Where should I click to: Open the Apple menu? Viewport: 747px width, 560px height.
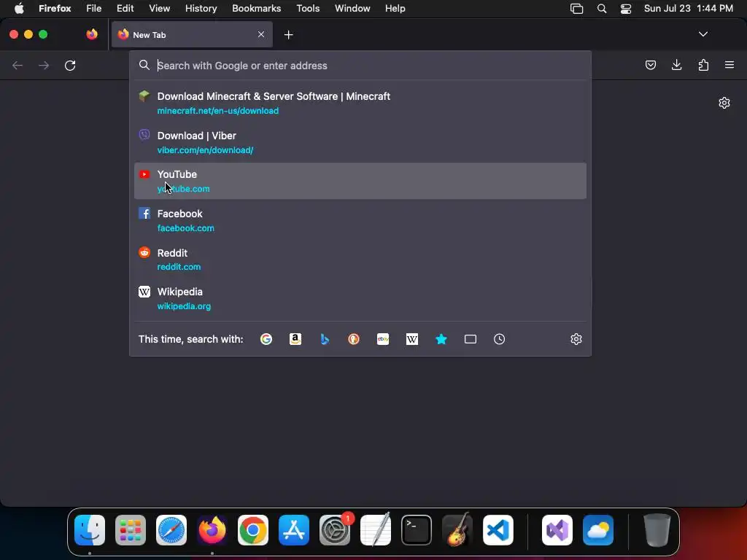(x=18, y=9)
